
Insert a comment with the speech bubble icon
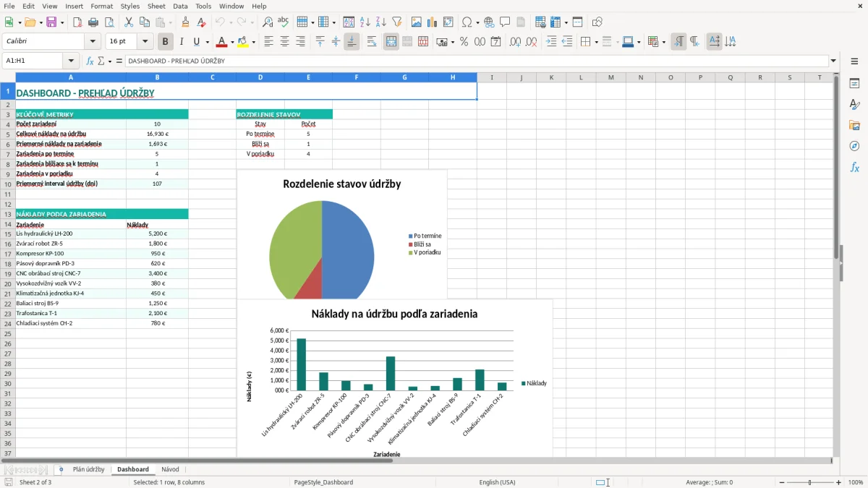[x=506, y=22]
